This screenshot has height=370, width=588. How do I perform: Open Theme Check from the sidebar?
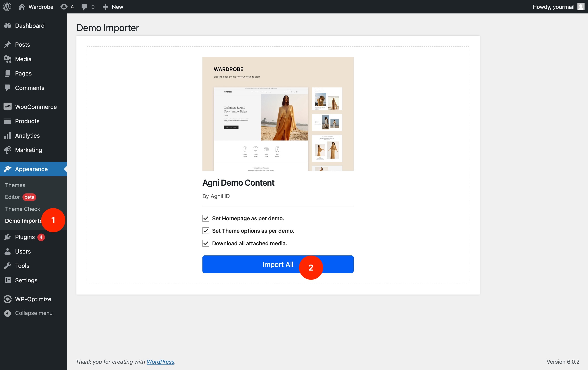(22, 209)
